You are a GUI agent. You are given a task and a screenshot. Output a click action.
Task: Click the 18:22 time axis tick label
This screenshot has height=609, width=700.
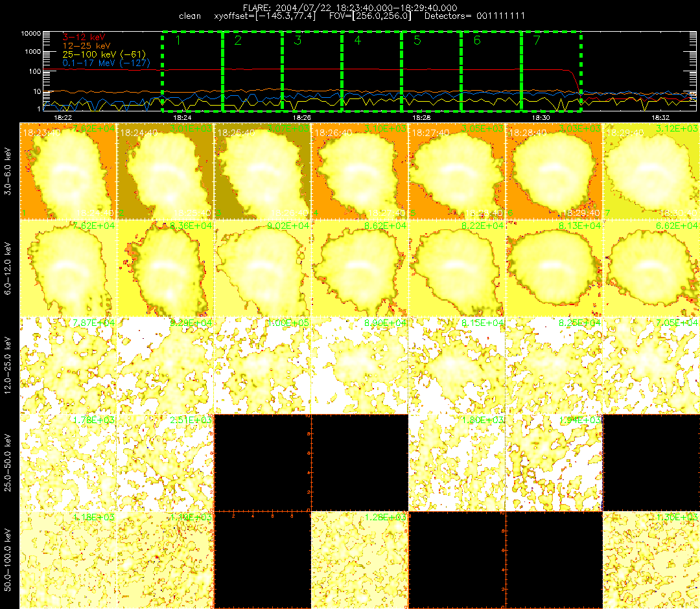click(x=62, y=118)
